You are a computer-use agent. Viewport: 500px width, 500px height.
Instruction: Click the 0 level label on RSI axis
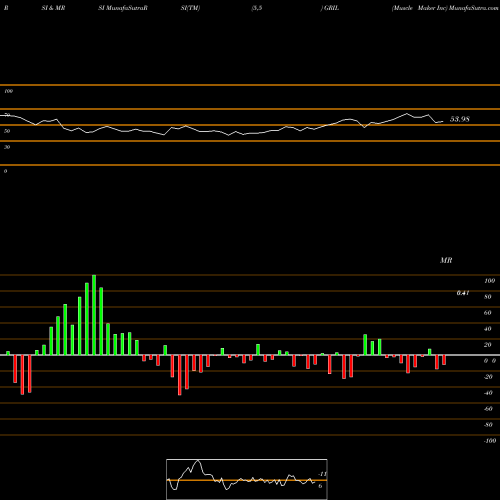(x=5, y=171)
